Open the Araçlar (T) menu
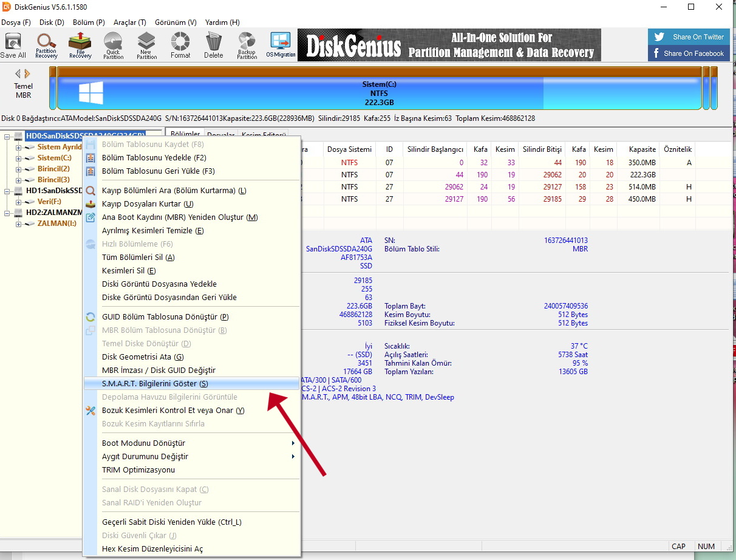 click(129, 22)
